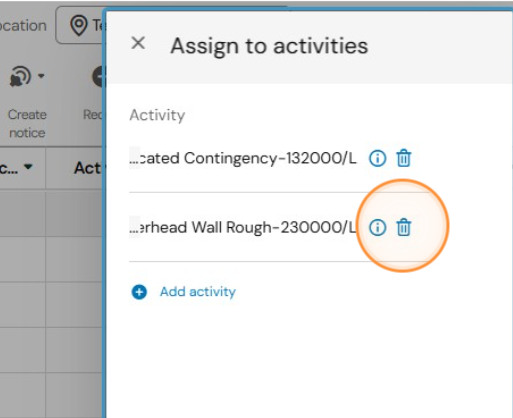Viewport: 513px width, 418px height.
Task: Select the Wall Rough-230000/L activity row text
Action: [243, 228]
